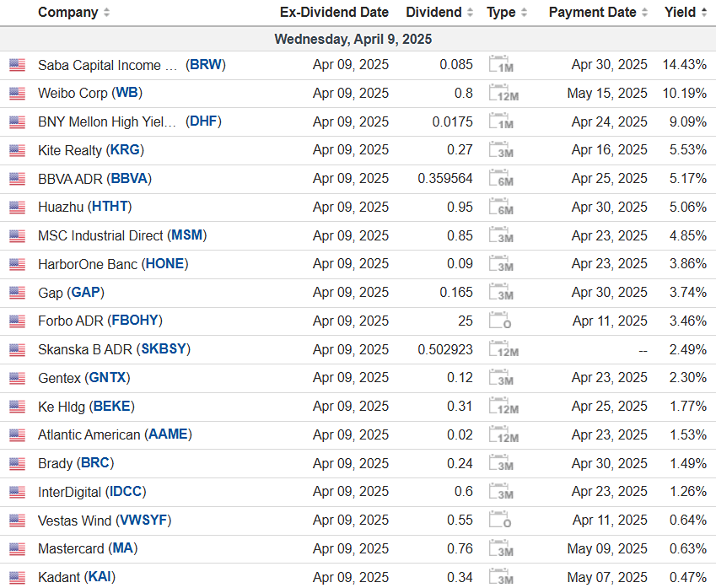Image resolution: width=716 pixels, height=588 pixels.
Task: Click the flag icon in the Weibo Corp row
Action: [18, 94]
